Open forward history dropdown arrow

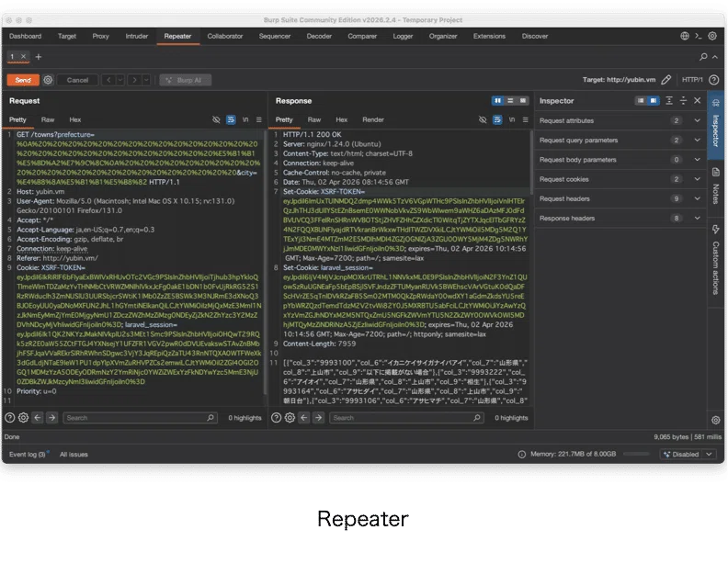pos(146,80)
